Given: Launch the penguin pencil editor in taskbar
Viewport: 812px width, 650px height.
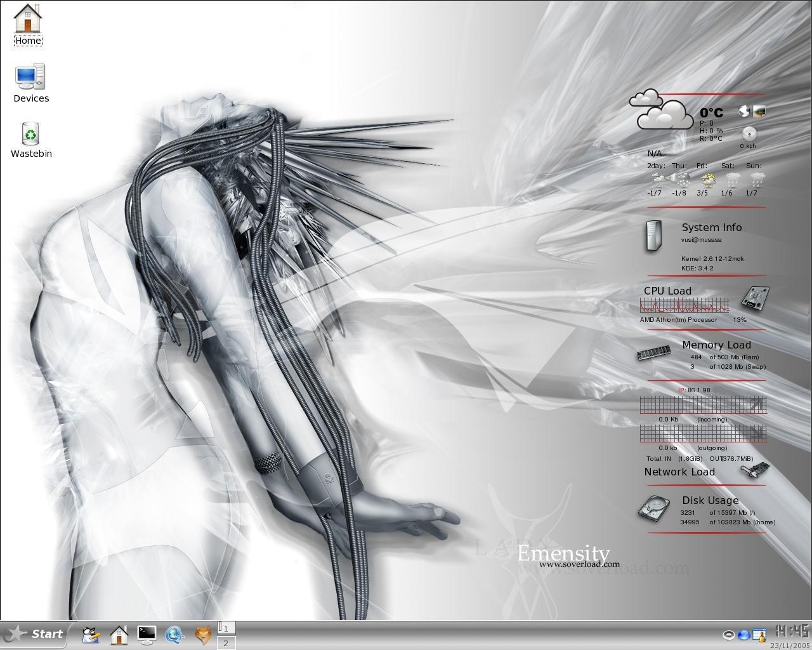Looking at the screenshot, I should (x=91, y=634).
